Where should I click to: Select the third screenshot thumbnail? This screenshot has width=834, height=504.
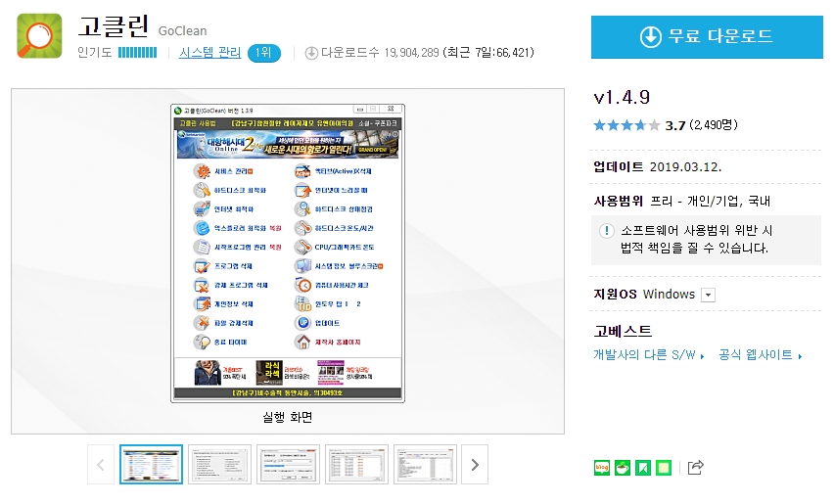tap(289, 465)
